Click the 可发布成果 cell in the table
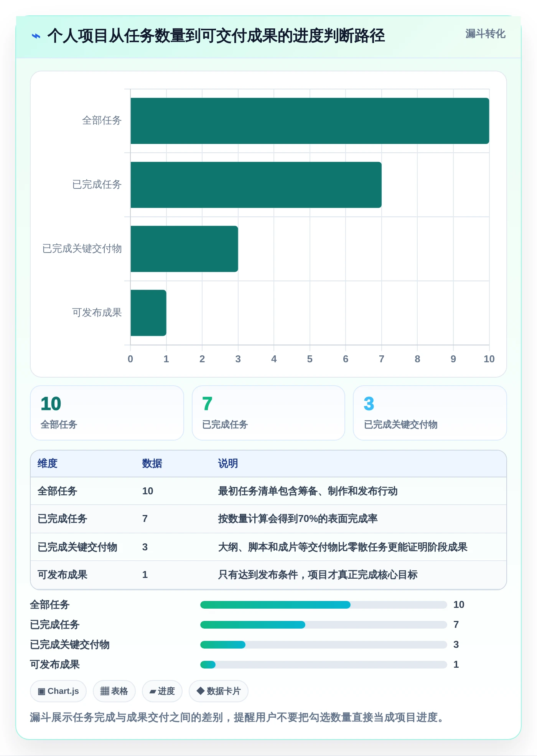Screen dimensions: 537x756 tap(63, 575)
